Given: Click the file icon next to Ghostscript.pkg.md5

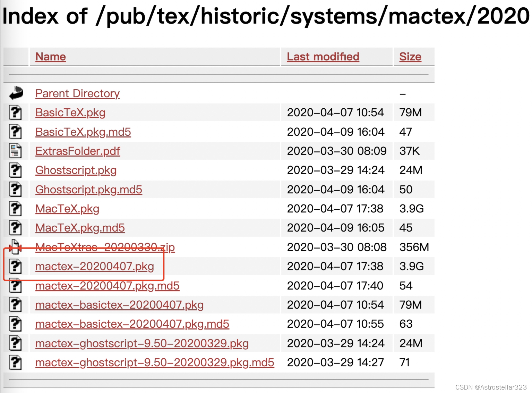Looking at the screenshot, I should (x=15, y=189).
